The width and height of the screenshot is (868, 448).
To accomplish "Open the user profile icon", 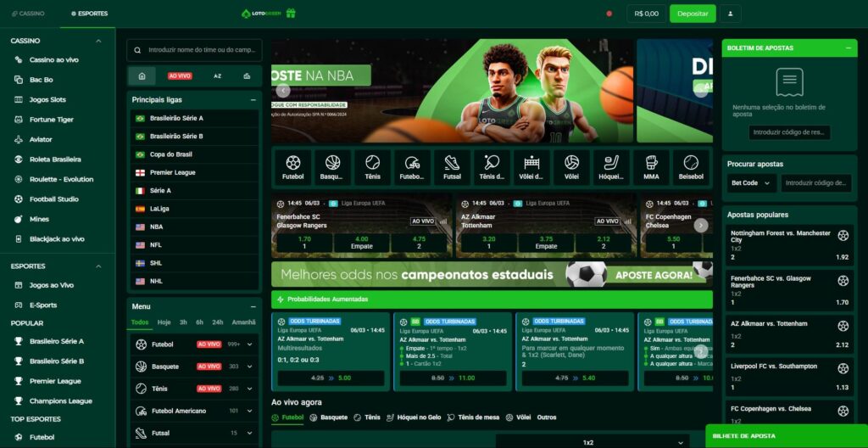I will click(730, 14).
